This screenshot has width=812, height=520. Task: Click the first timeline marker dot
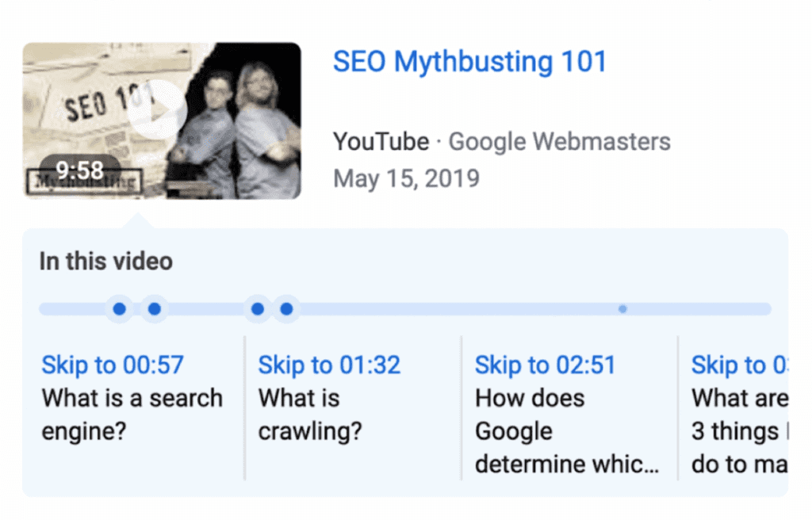120,309
